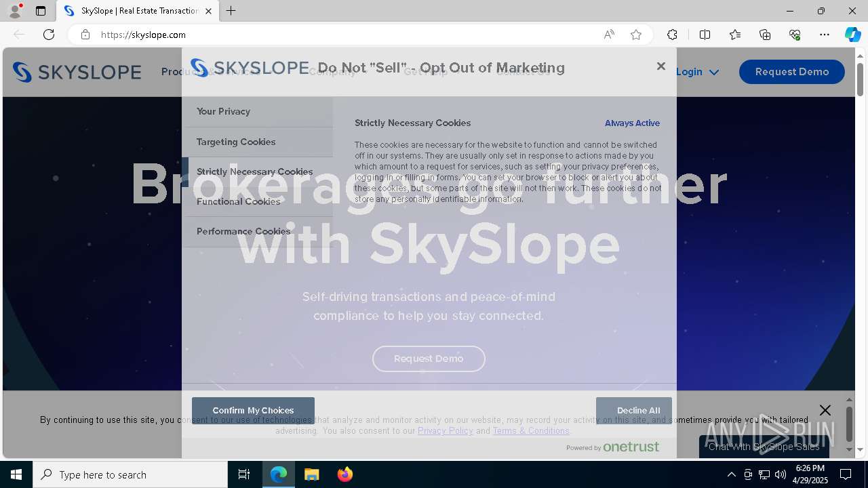Open Task View
The height and width of the screenshot is (488, 868).
pos(244,474)
